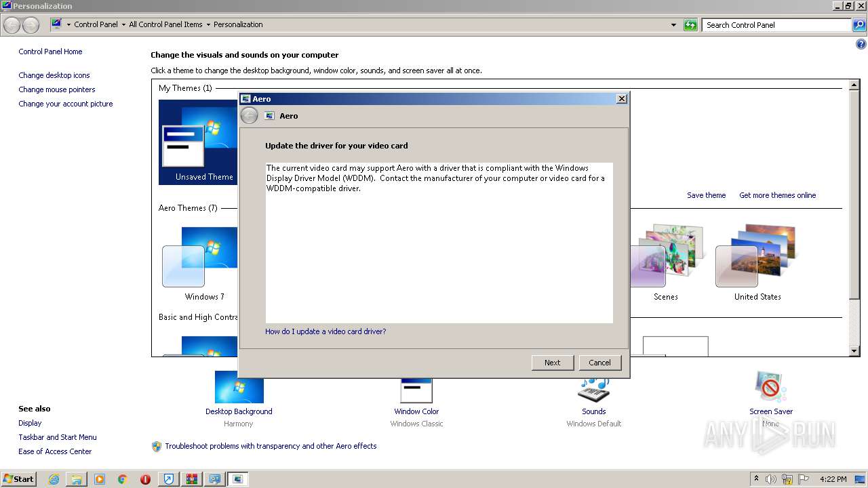Click the search magnifier button
Image resolution: width=868 pixels, height=488 pixels.
click(x=859, y=25)
